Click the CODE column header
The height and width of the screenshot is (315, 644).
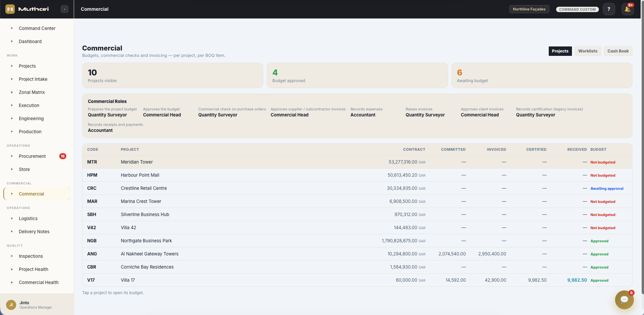tap(93, 149)
